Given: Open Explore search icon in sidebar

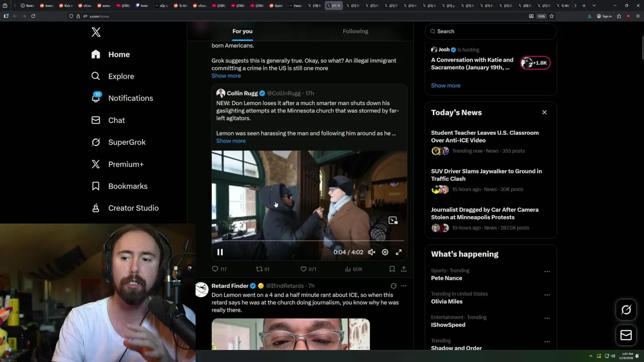Looking at the screenshot, I should pyautogui.click(x=96, y=76).
